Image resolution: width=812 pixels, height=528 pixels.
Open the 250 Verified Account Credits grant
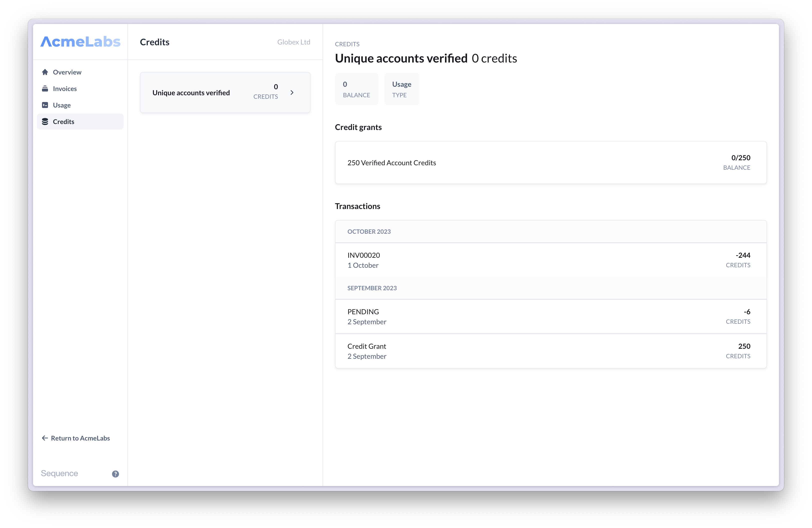(551, 163)
